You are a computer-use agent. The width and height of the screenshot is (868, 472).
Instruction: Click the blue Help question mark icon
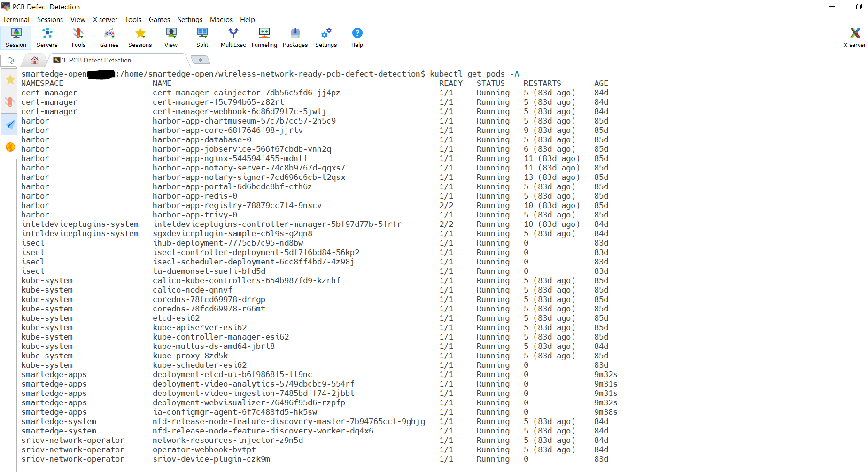(x=357, y=38)
